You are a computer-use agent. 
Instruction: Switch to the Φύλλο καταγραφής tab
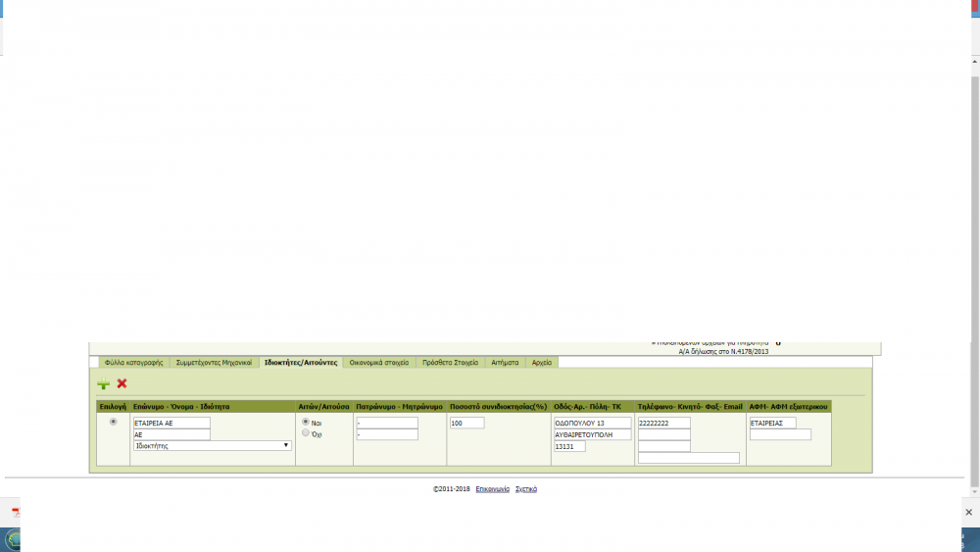pos(133,363)
